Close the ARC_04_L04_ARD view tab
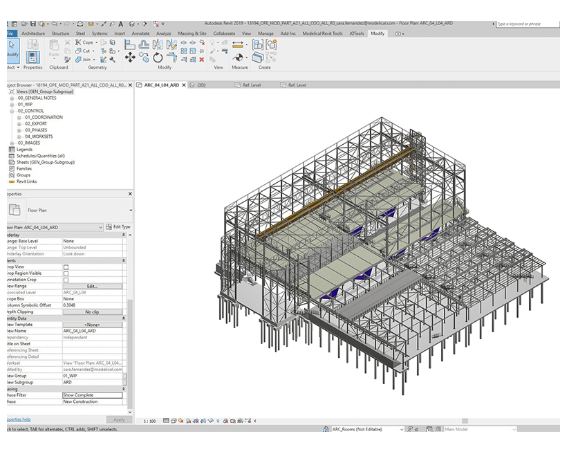Image resolution: width=568 pixels, height=465 pixels. click(x=184, y=85)
